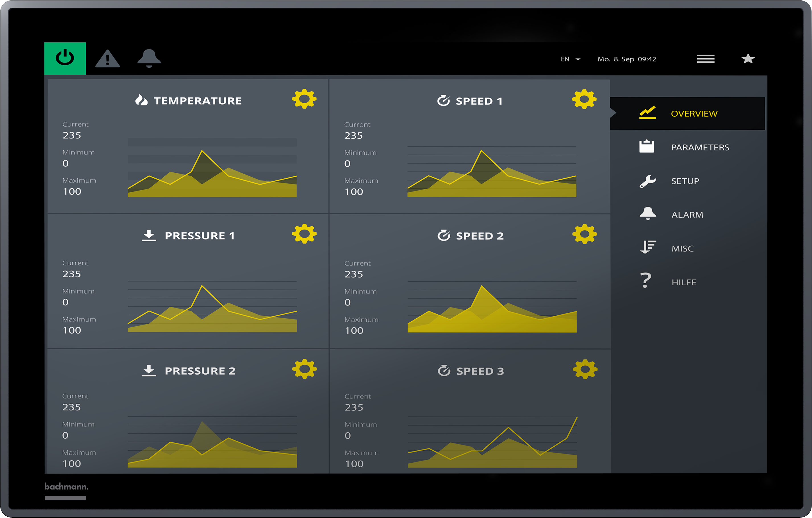The width and height of the screenshot is (812, 518).
Task: Click the favorites star icon
Action: [748, 59]
